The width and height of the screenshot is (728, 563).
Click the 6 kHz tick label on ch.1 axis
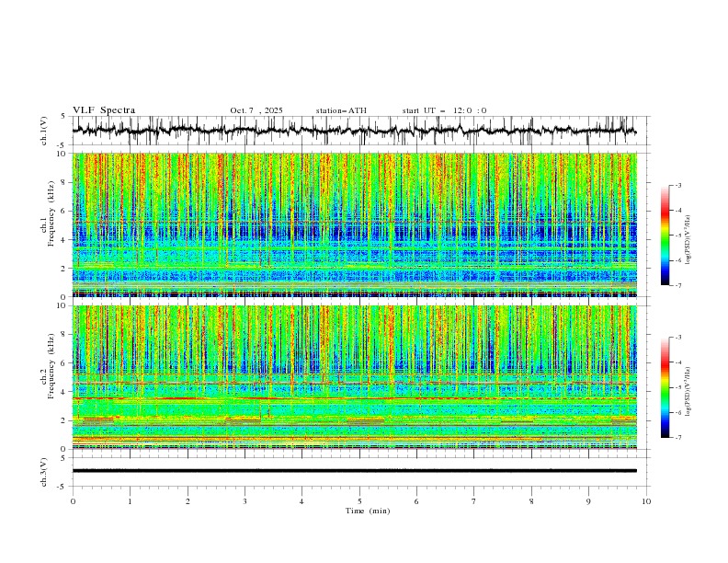pos(65,211)
